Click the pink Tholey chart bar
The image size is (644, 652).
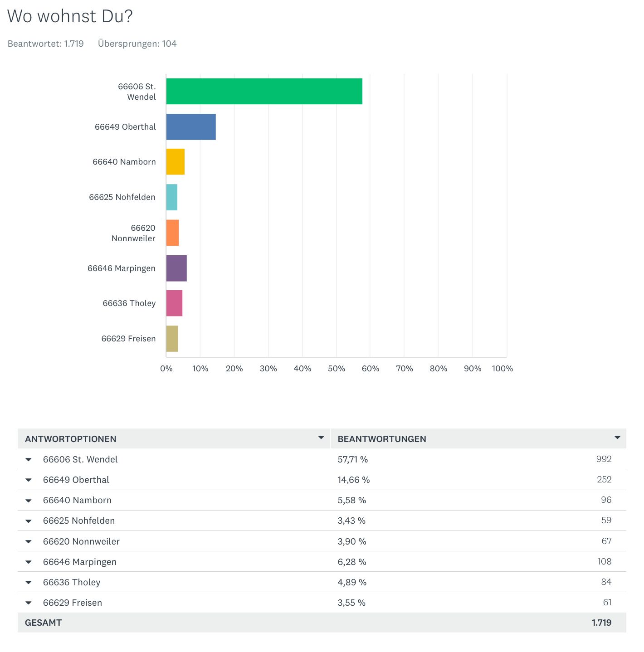174,303
